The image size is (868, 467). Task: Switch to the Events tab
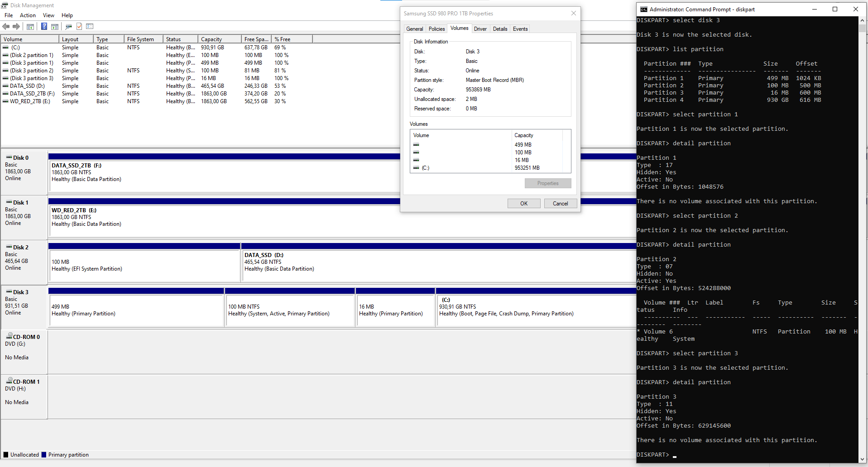tap(520, 29)
